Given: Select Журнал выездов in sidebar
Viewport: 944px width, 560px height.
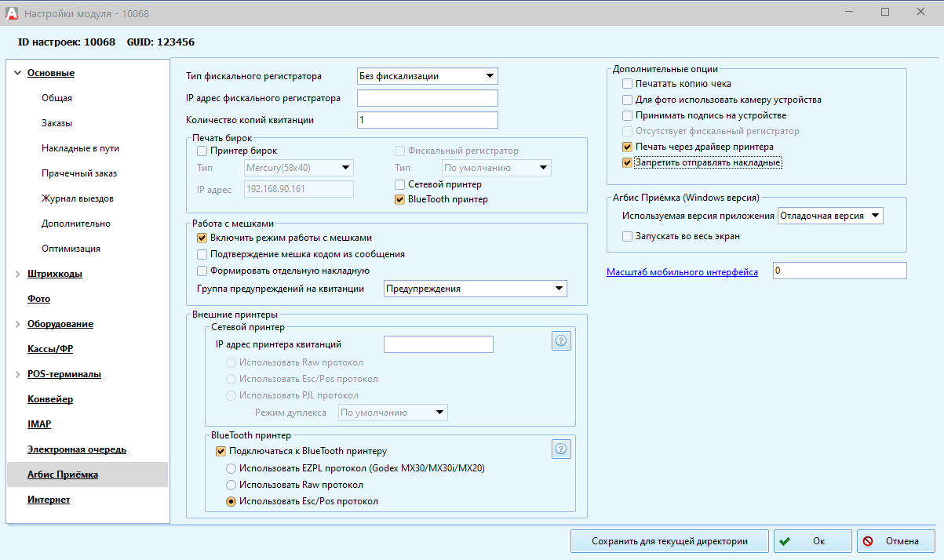Looking at the screenshot, I should tap(77, 198).
